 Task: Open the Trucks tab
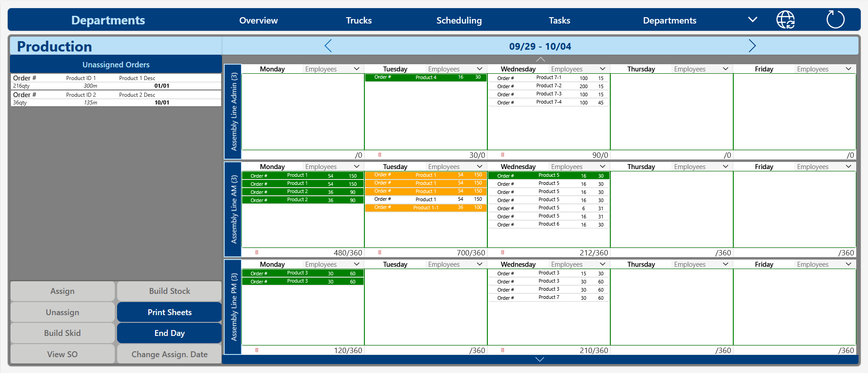[x=359, y=20]
